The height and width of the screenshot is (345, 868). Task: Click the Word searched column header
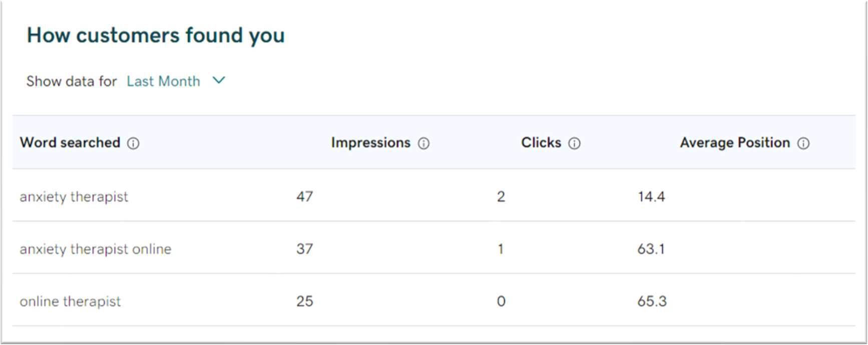70,143
